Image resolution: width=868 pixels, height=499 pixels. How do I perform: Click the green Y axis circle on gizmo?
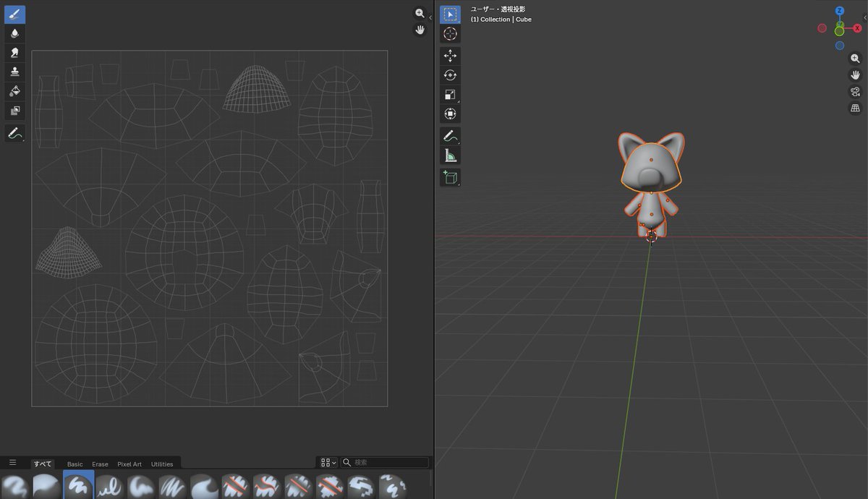coord(839,31)
